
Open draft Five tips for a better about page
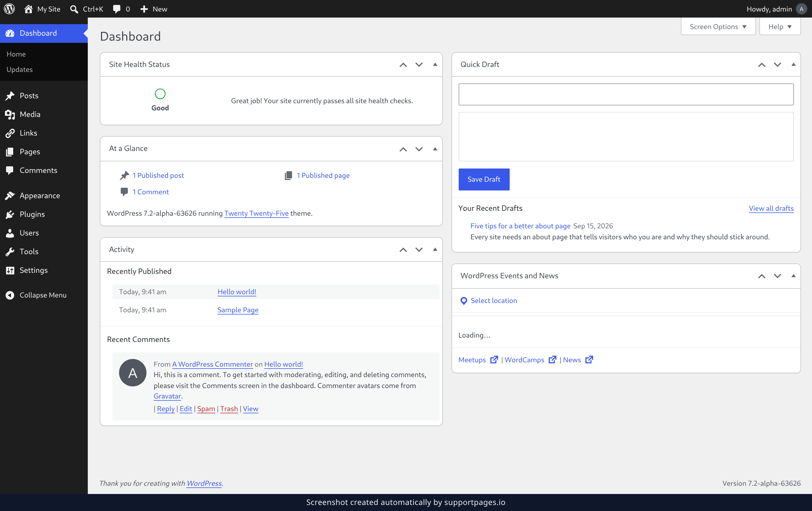(x=520, y=226)
